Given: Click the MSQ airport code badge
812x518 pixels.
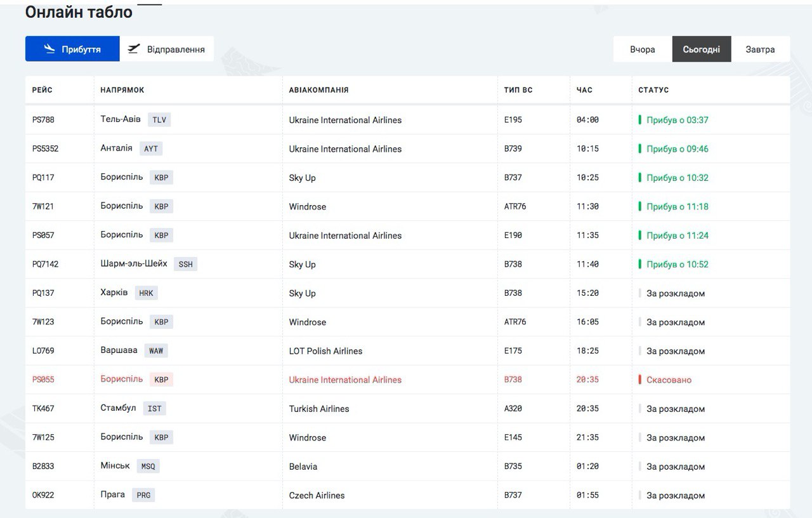Looking at the screenshot, I should pyautogui.click(x=148, y=467).
